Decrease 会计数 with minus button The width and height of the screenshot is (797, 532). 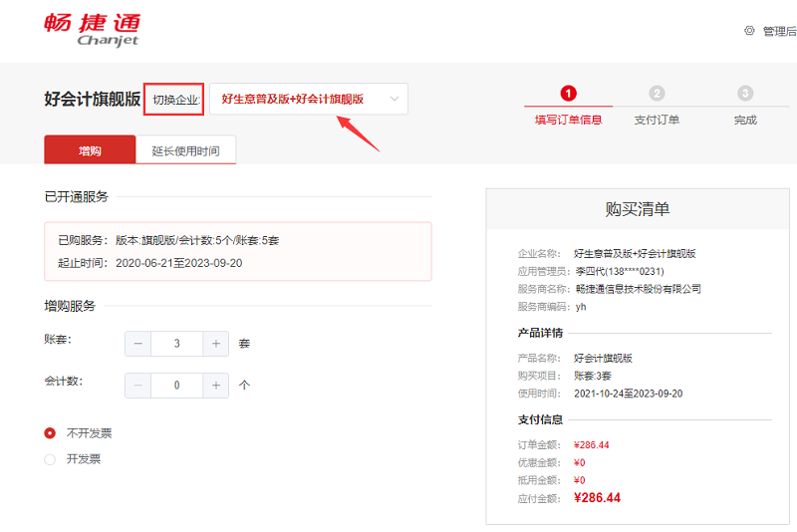[137, 386]
